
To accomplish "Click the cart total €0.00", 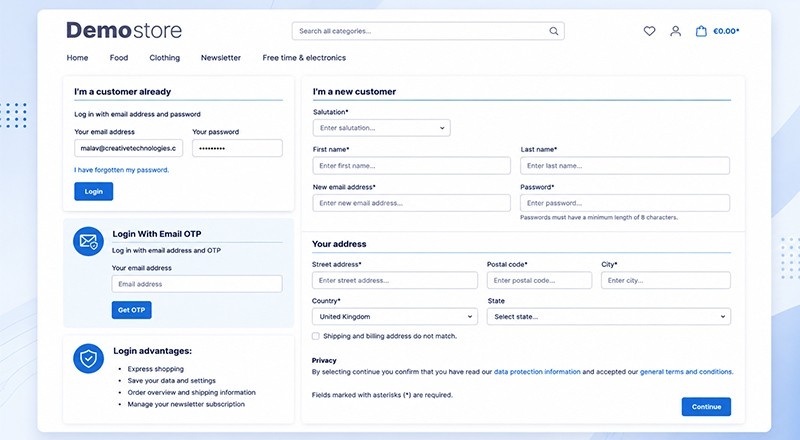I will (x=726, y=31).
